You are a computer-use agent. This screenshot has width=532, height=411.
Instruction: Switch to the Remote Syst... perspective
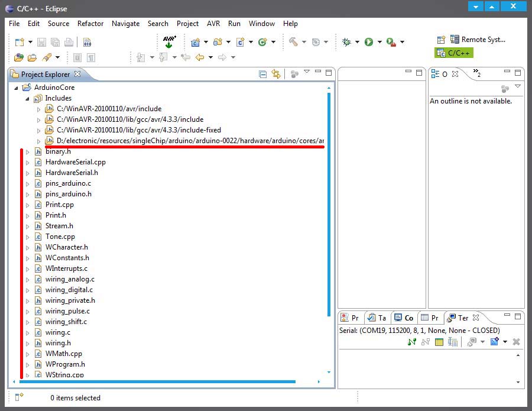point(478,40)
